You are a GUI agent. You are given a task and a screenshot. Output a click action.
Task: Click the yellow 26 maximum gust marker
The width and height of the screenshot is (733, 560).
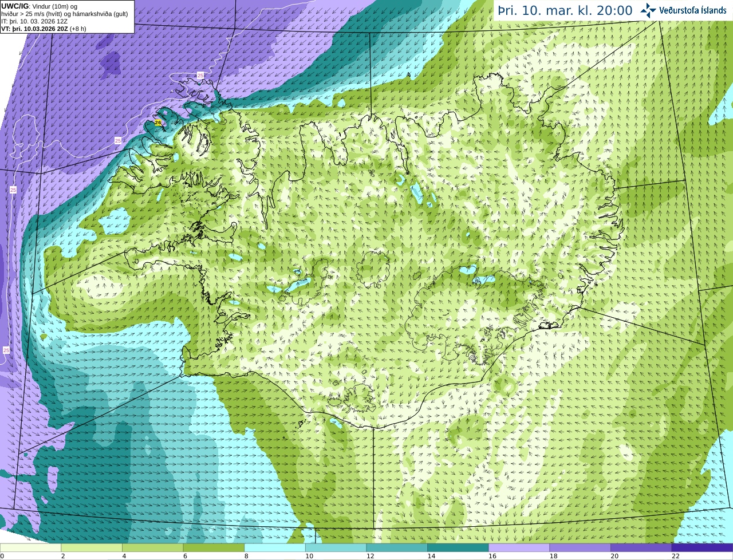158,123
